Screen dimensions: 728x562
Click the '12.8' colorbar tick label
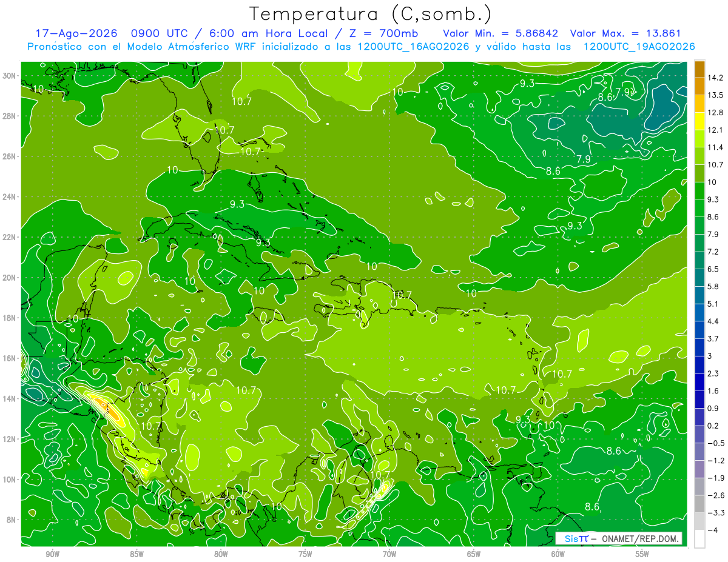coord(715,112)
